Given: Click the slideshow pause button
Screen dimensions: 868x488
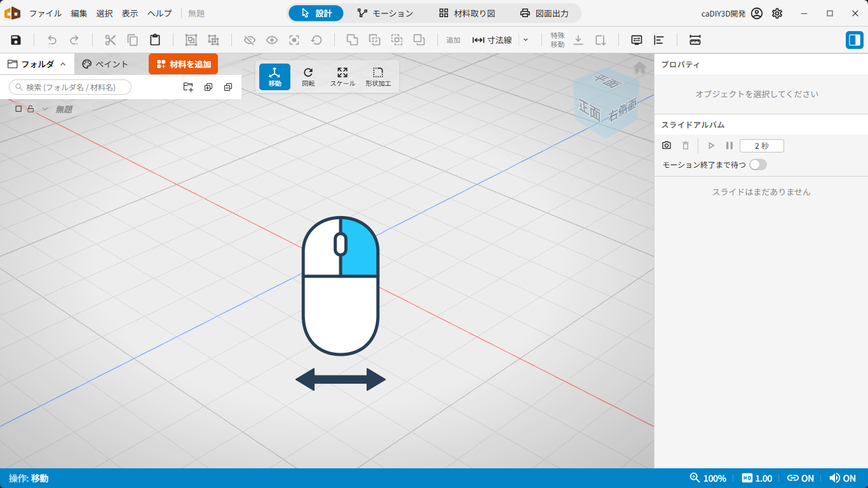Looking at the screenshot, I should (x=729, y=146).
